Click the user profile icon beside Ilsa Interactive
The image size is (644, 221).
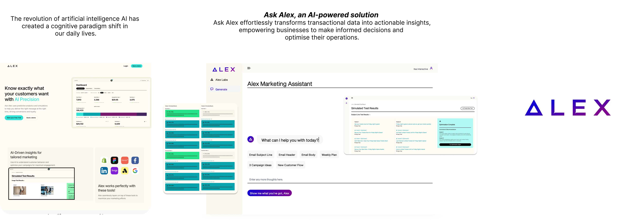coord(431,68)
